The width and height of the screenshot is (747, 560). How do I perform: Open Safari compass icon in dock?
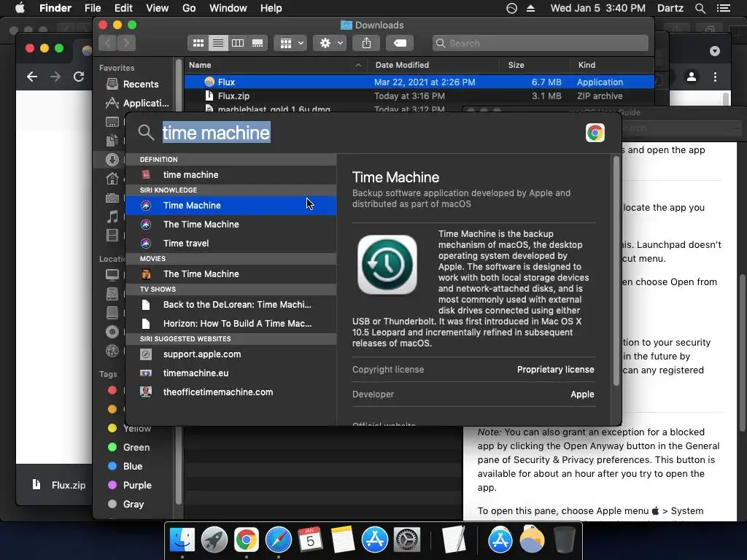click(278, 540)
